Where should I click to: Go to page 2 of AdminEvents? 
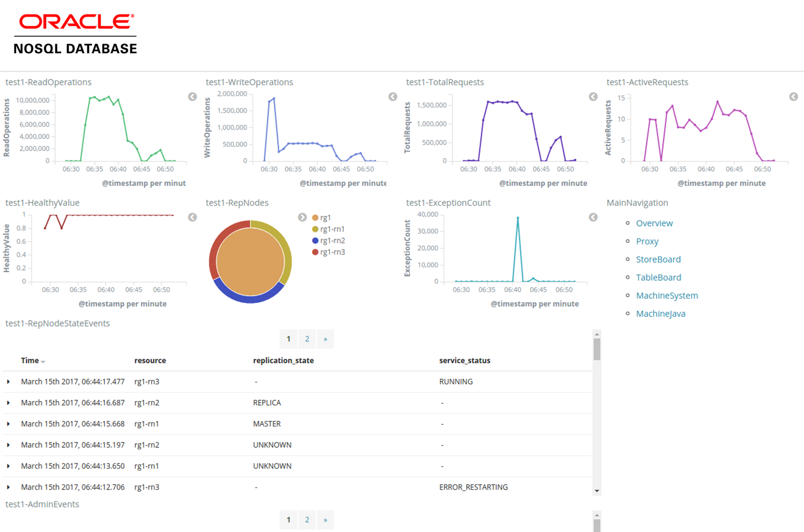[x=307, y=520]
